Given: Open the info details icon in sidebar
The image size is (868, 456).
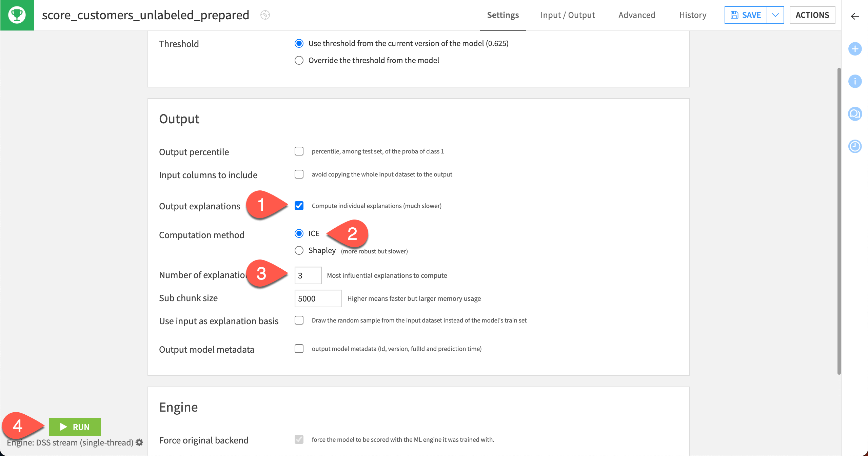Looking at the screenshot, I should tap(855, 81).
